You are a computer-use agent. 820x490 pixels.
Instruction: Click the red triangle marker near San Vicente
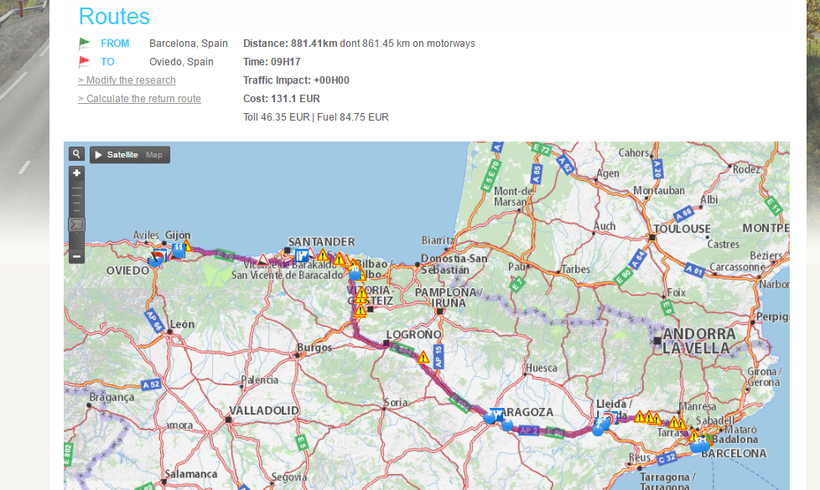[264, 259]
